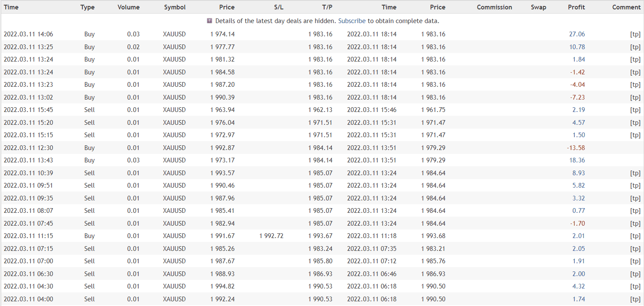Sort by the Symbol column header

[175, 7]
